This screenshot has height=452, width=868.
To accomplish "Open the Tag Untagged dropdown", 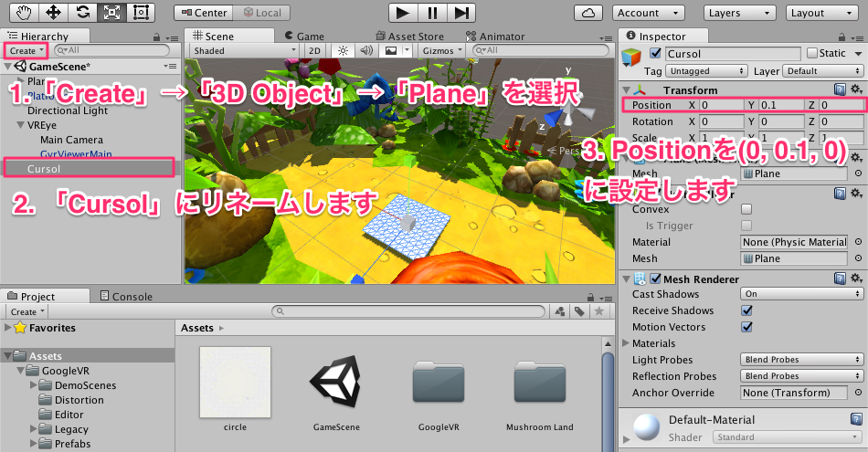I will click(x=706, y=71).
